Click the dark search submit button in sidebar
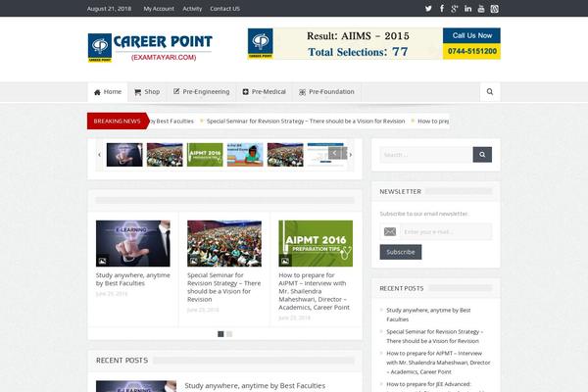The height and width of the screenshot is (392, 588). pyautogui.click(x=482, y=155)
